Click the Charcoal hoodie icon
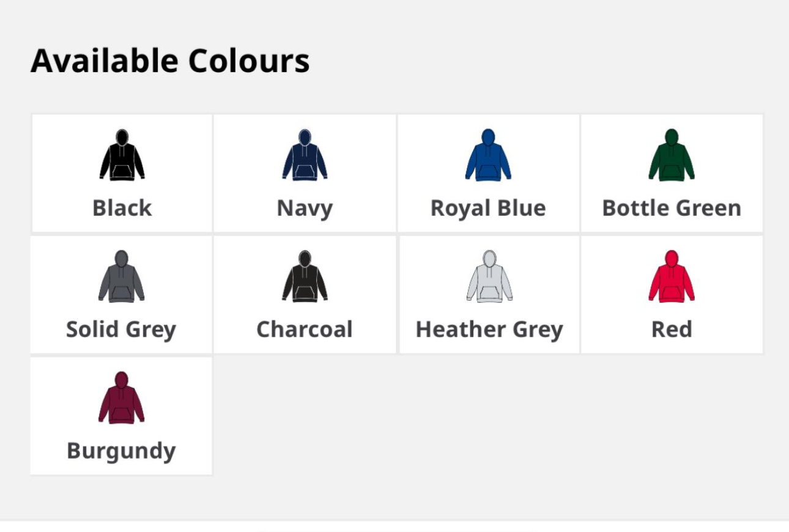Image resolution: width=789 pixels, height=532 pixels. pyautogui.click(x=305, y=276)
